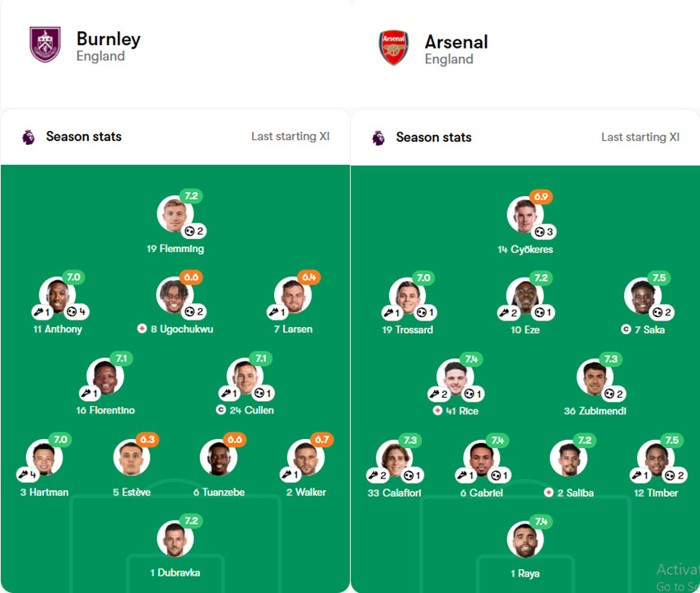Click the goal badge next to Gyökeres
This screenshot has height=593, width=700.
coord(542,230)
